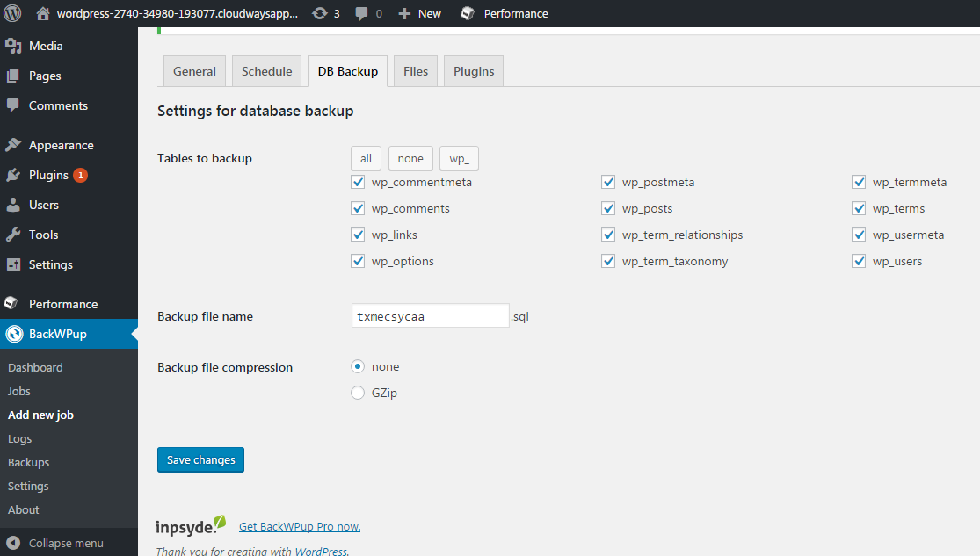980x556 pixels.
Task: Uncheck the wp_users table checkbox
Action: point(859,261)
